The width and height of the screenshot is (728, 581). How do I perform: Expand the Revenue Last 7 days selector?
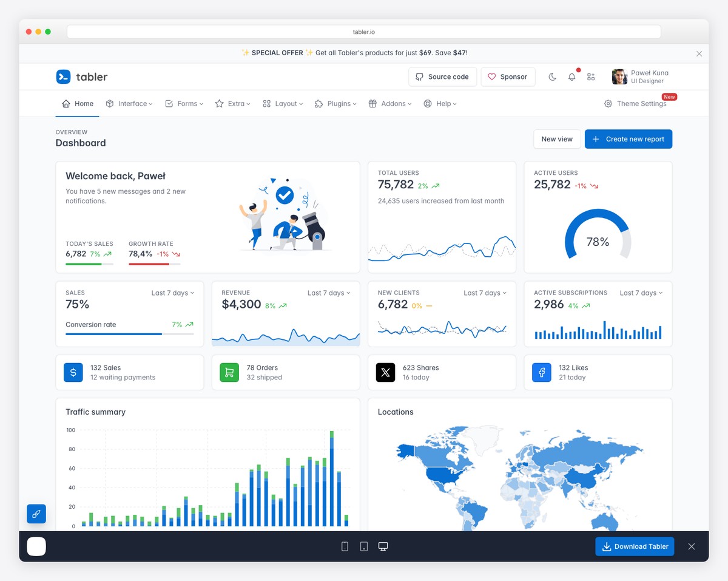pos(329,293)
